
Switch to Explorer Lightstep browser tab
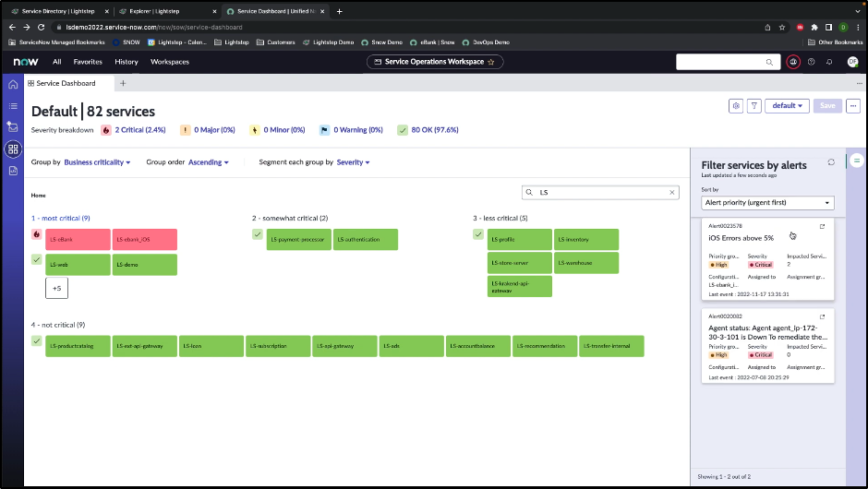tap(166, 11)
